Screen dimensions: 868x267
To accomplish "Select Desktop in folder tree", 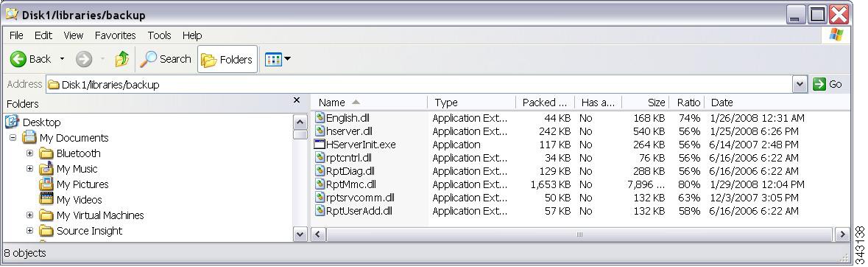I will tap(41, 122).
